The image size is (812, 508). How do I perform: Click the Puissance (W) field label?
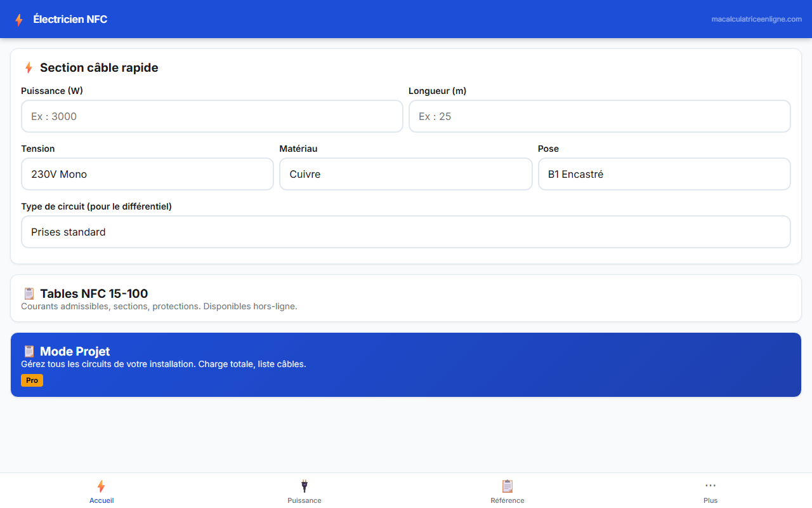coord(52,91)
